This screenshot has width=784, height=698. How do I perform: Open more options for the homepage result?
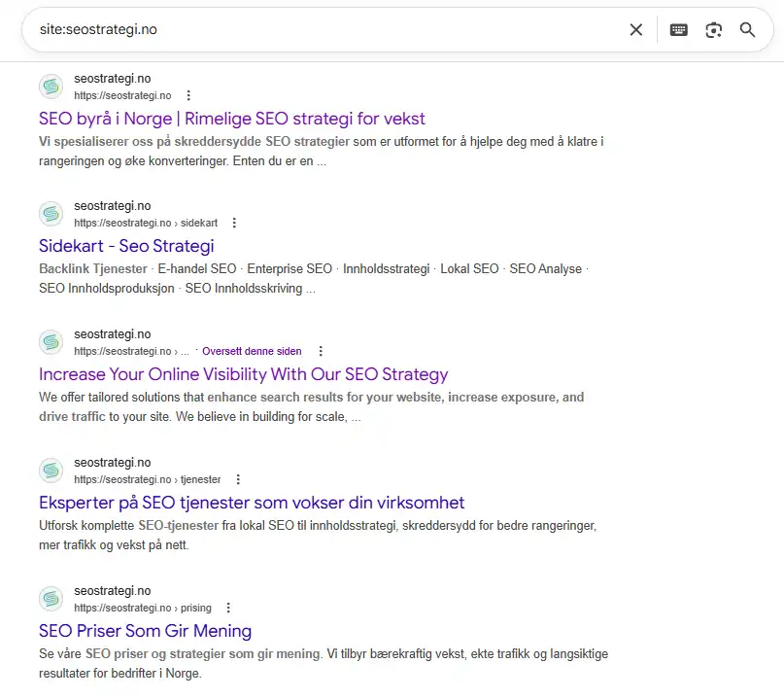[x=188, y=95]
